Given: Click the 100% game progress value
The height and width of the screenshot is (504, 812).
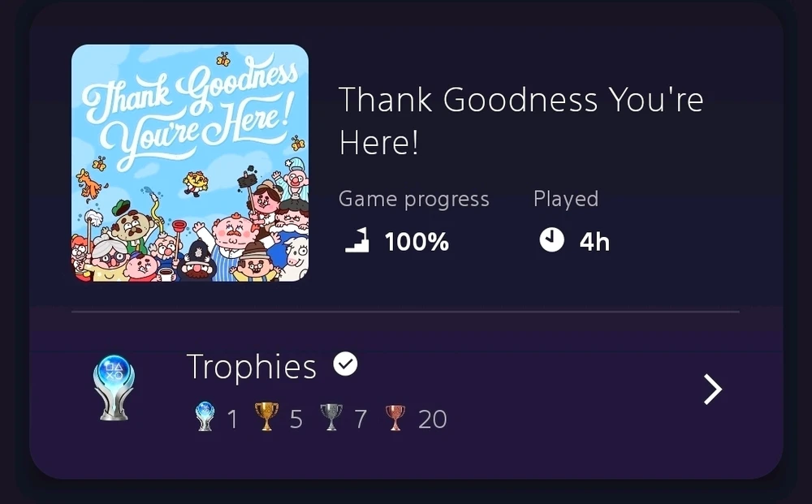Looking at the screenshot, I should click(x=417, y=242).
